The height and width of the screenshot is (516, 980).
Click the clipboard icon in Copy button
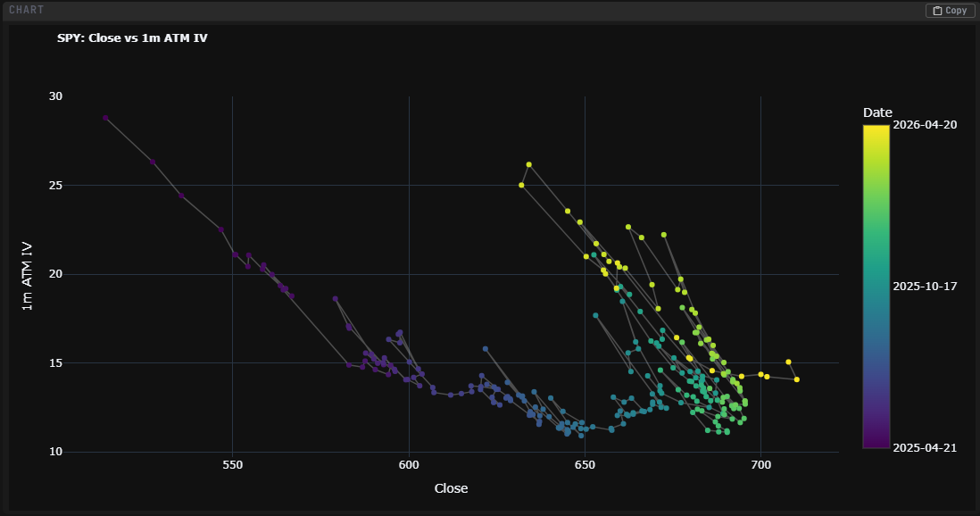tap(937, 11)
